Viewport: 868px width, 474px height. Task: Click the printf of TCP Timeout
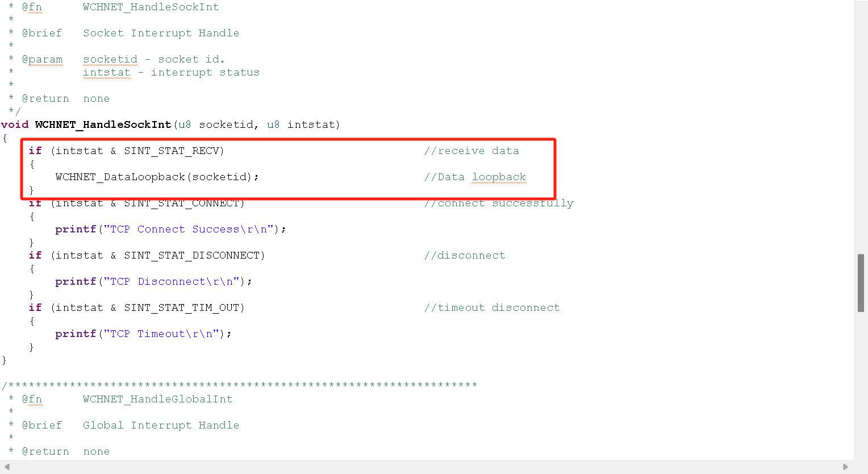click(76, 334)
